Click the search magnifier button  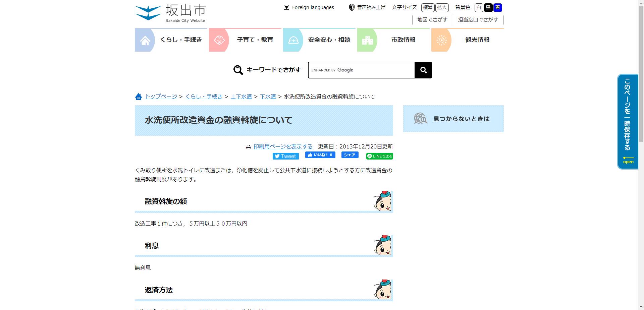[x=423, y=70]
